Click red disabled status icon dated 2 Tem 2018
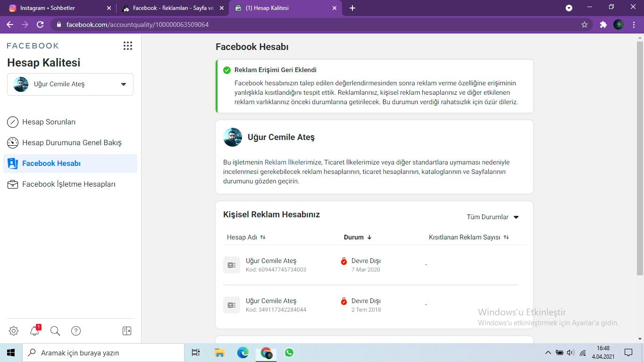Screen dimensions: 644x362 coord(344,301)
